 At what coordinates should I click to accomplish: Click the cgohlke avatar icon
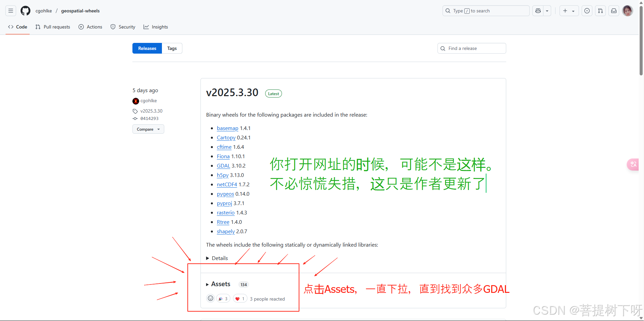pos(136,101)
